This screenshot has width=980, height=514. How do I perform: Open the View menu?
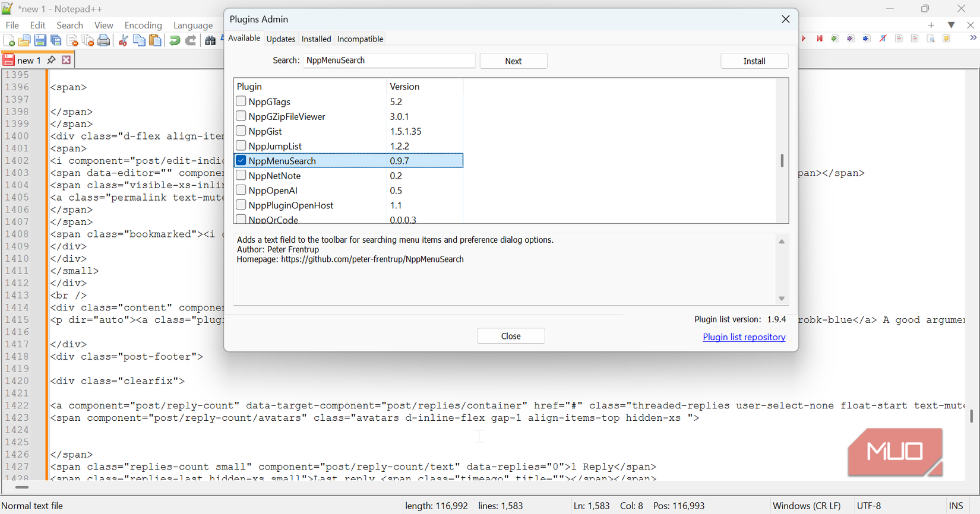pyautogui.click(x=103, y=25)
